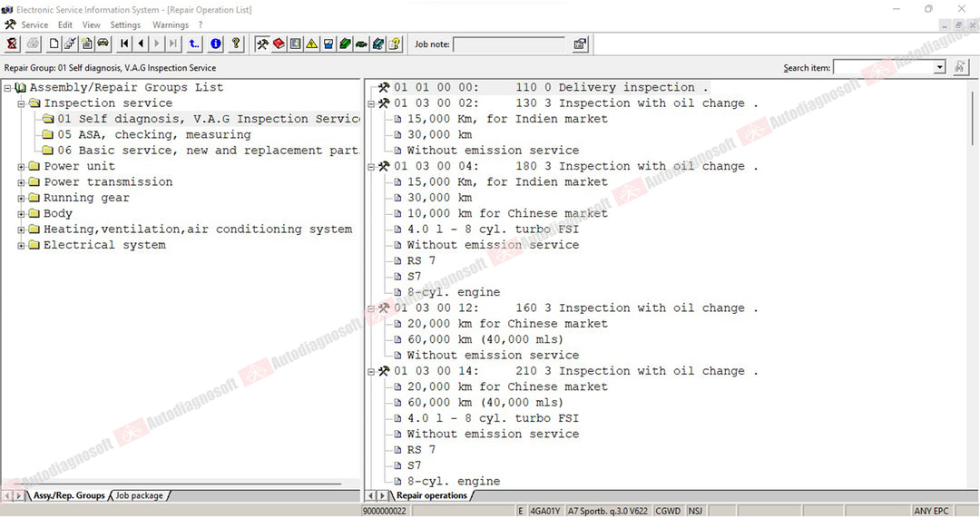Expand the Running gear folder
Viewport: 980px width, 518px height.
(x=21, y=198)
